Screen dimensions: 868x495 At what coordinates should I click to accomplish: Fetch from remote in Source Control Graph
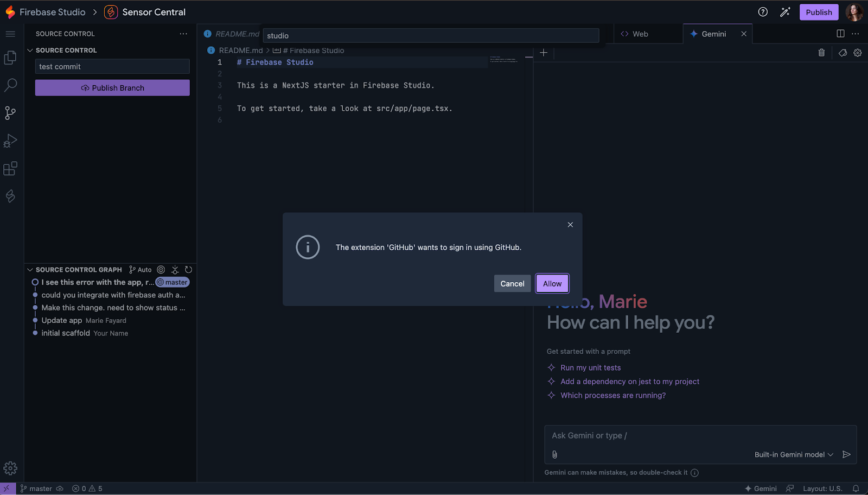(175, 270)
